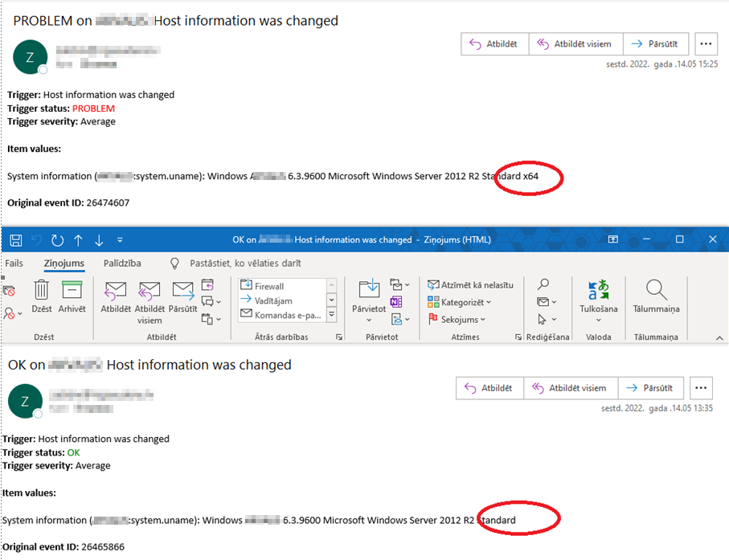Click event ID 26465866

(103, 547)
